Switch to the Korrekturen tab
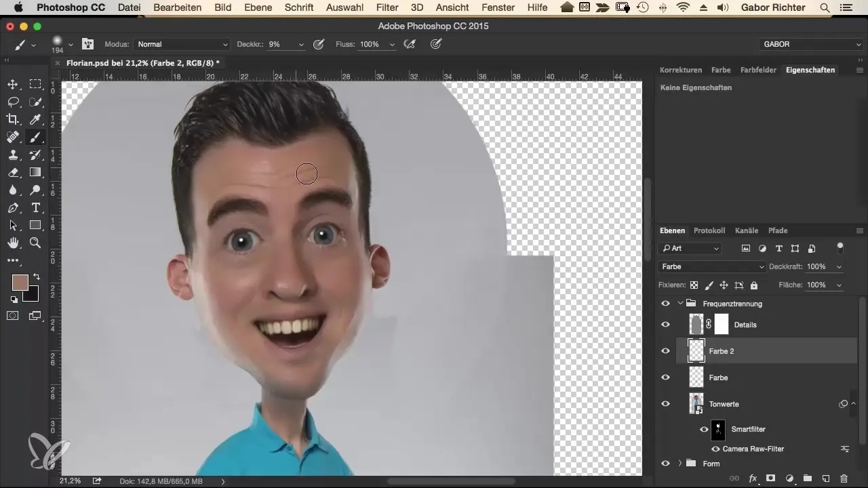 (681, 70)
